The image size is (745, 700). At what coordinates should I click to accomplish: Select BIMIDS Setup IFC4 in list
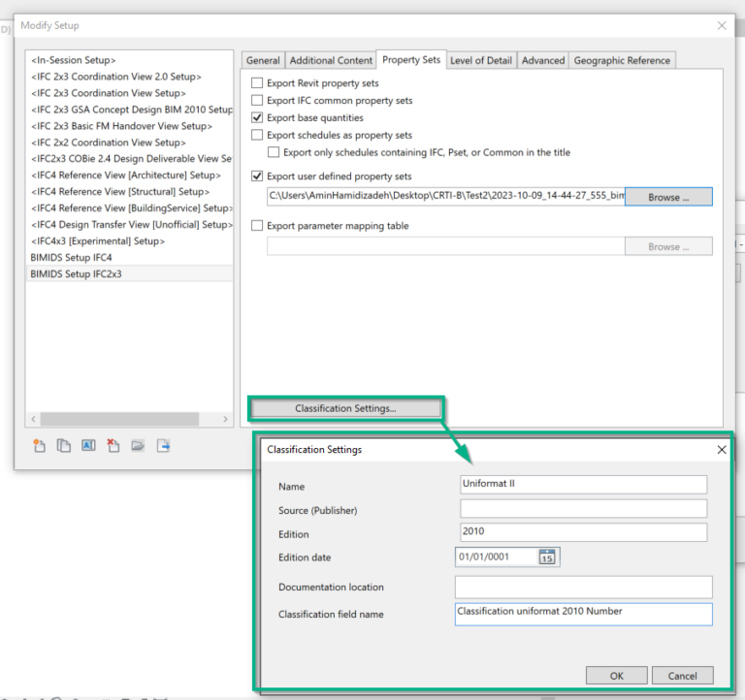pos(71,258)
